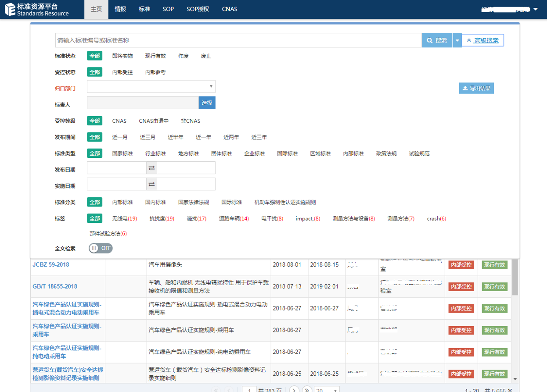Click 现行有效 badge in GB/T 18655-2018 row
This screenshot has height=392, width=547.
[495, 287]
